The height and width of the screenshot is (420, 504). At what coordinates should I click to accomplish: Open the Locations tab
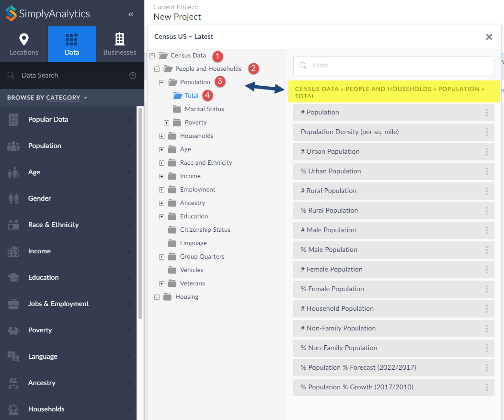coord(24,44)
